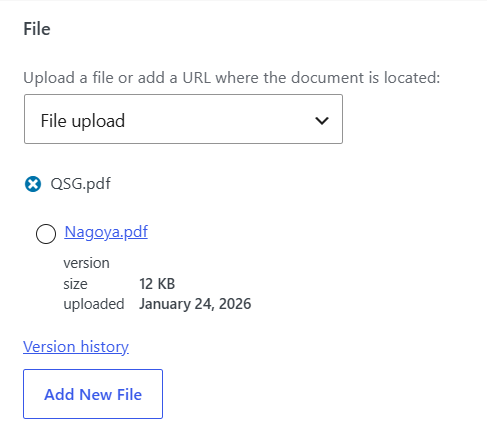The width and height of the screenshot is (487, 437).
Task: Click the uploaded field label
Action: (x=94, y=304)
